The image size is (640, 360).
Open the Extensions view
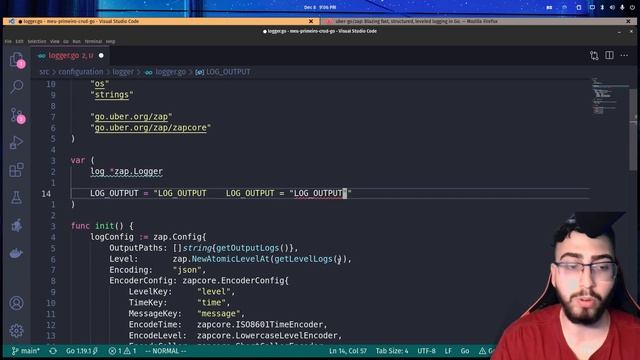click(x=16, y=170)
